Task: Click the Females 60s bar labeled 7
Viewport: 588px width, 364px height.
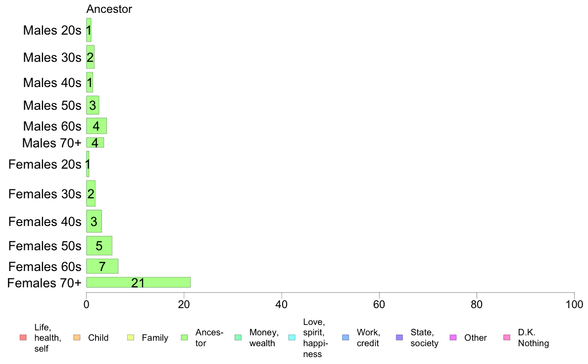Action: pos(102,266)
